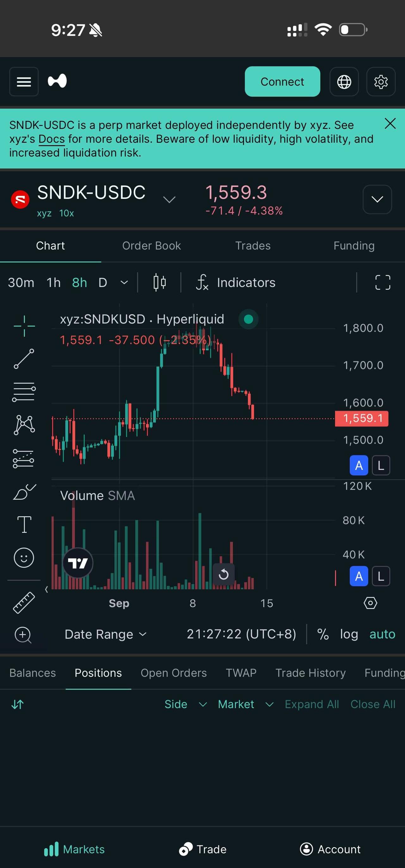Open the language globe selector

tap(344, 82)
